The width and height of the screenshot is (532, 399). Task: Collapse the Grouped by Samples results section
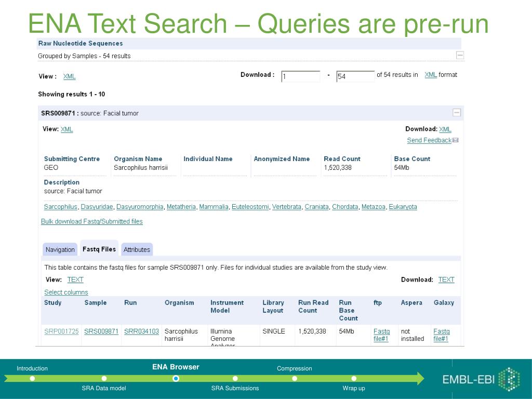pyautogui.click(x=460, y=55)
